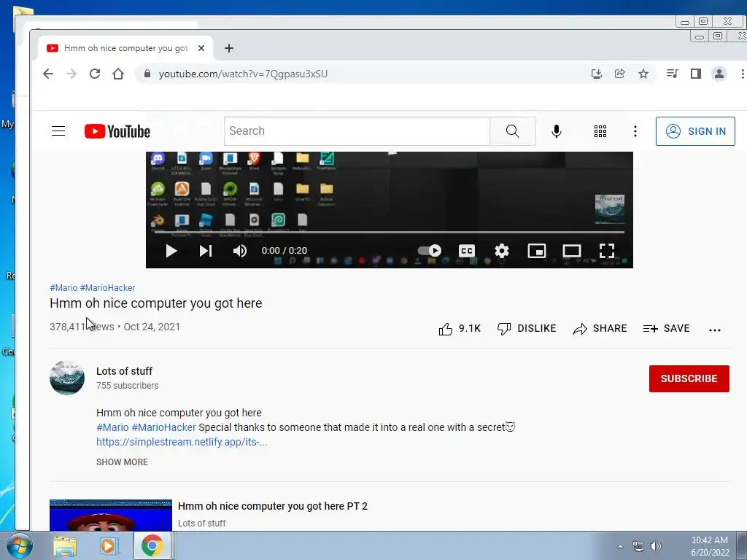Screen dimensions: 747x560
Task: Click the channel watermark in video
Action: pyautogui.click(x=610, y=209)
